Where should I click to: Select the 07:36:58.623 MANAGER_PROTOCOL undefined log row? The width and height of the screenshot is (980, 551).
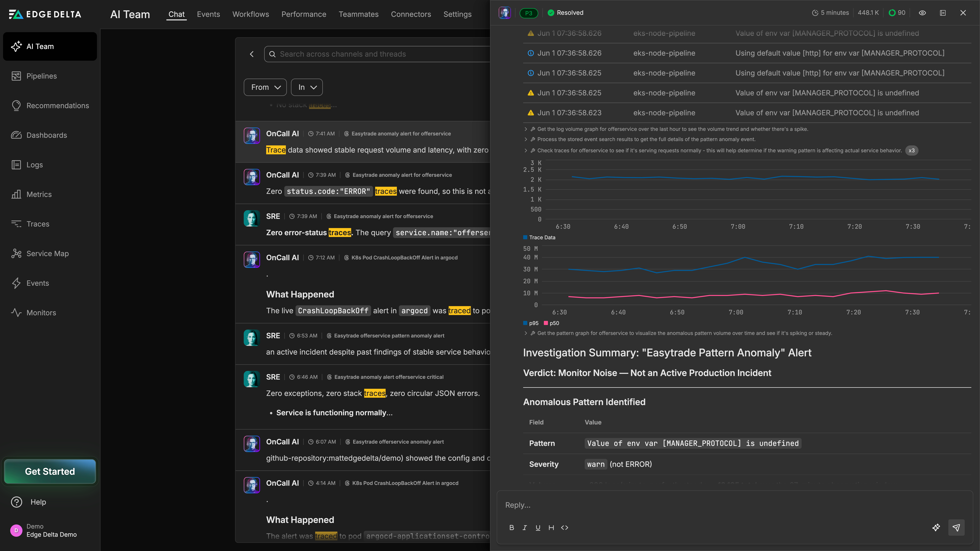click(747, 113)
